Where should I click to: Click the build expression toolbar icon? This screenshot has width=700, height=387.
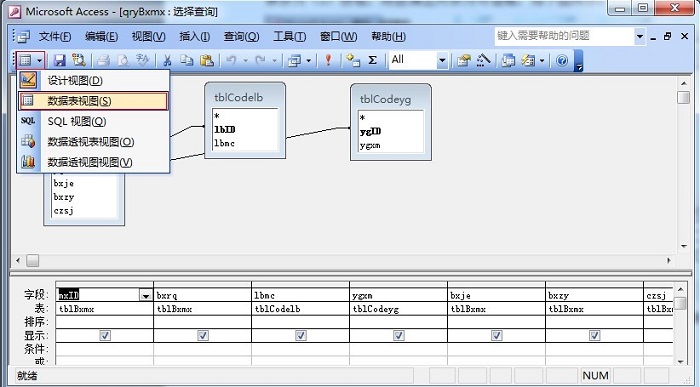pyautogui.click(x=483, y=60)
